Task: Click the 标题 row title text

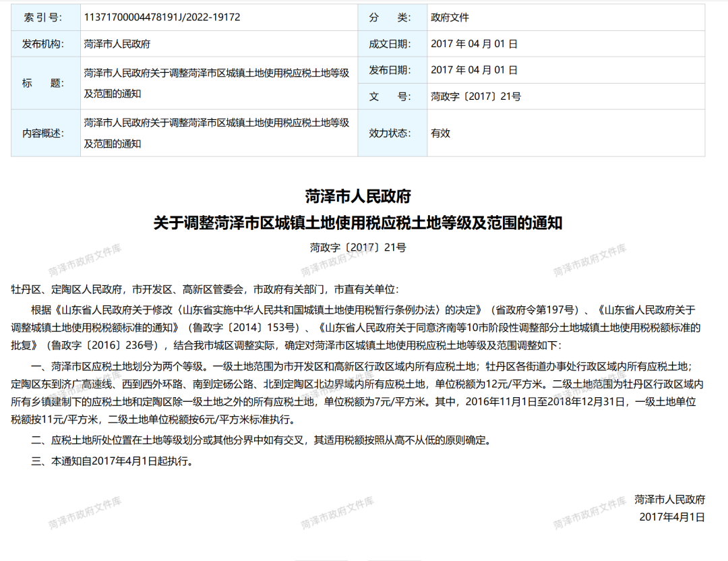Action: click(216, 83)
